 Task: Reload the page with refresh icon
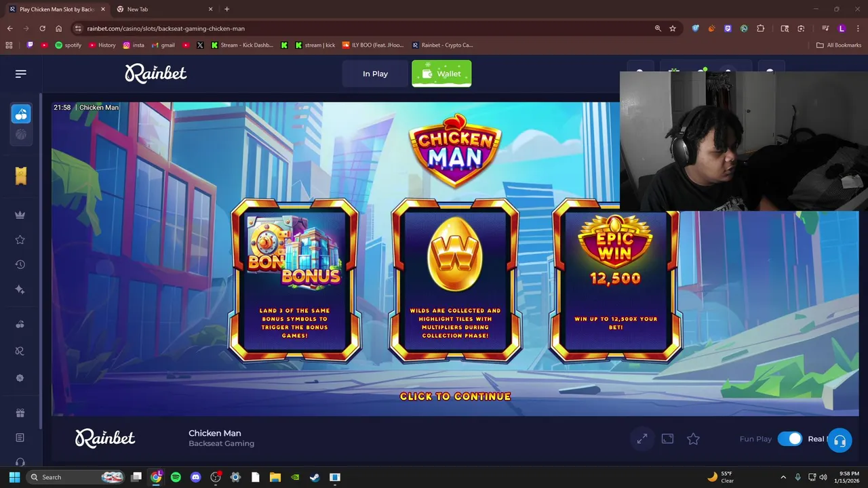(x=42, y=28)
